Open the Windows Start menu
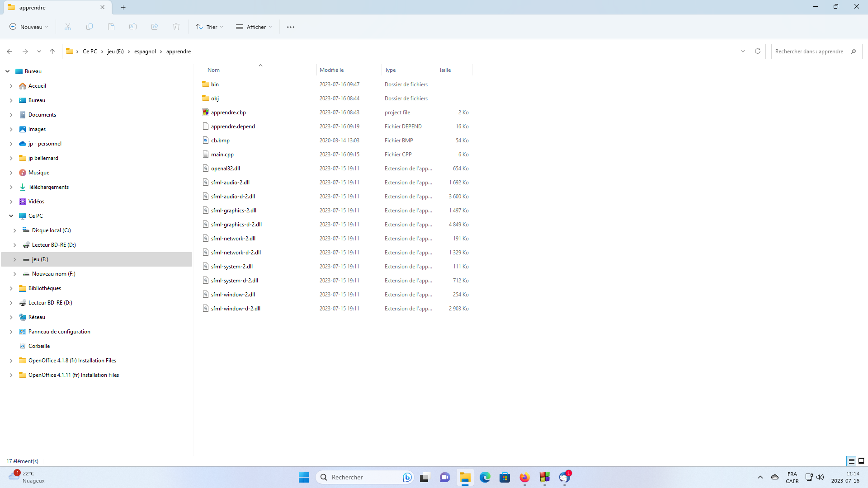Image resolution: width=868 pixels, height=488 pixels. point(304,477)
